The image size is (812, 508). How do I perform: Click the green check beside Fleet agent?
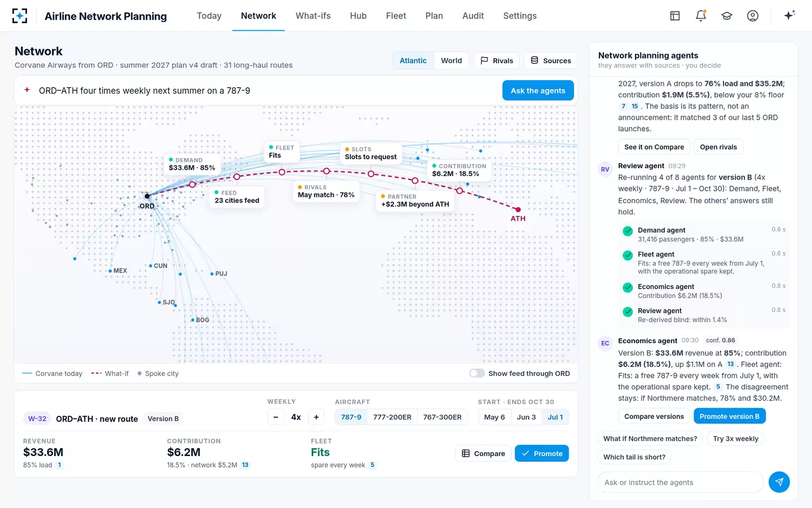tap(628, 255)
